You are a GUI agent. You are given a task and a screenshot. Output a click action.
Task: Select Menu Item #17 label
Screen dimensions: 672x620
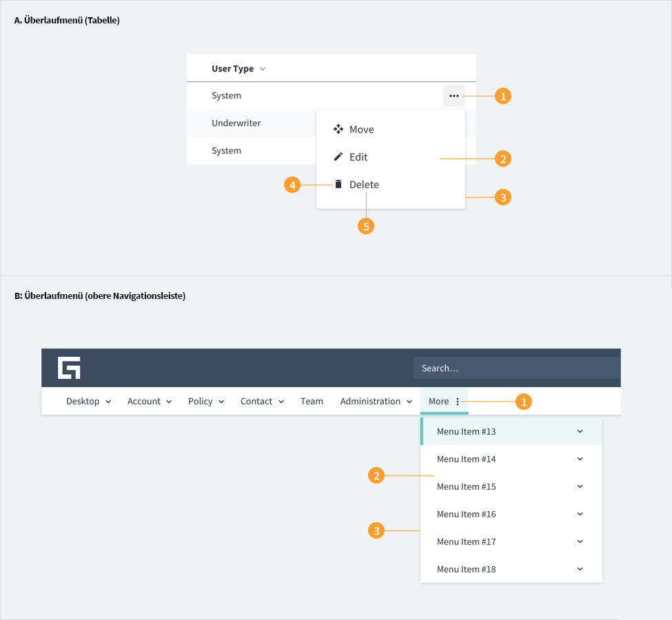click(467, 541)
